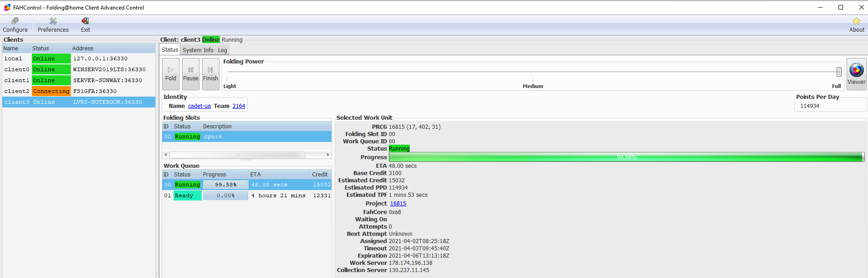Screen dimensions: 868x278
Task: Click the Folding Slots Description column header
Action: [x=267, y=127]
